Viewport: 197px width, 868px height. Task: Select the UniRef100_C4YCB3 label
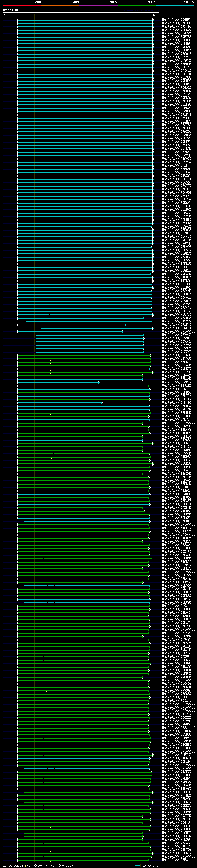click(x=177, y=440)
